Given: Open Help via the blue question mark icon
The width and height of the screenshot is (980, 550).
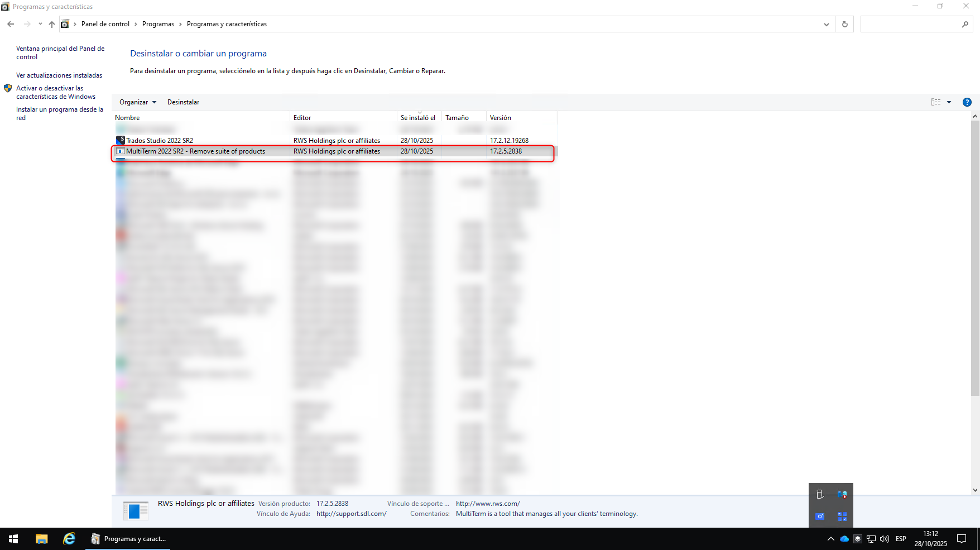Looking at the screenshot, I should tap(967, 102).
